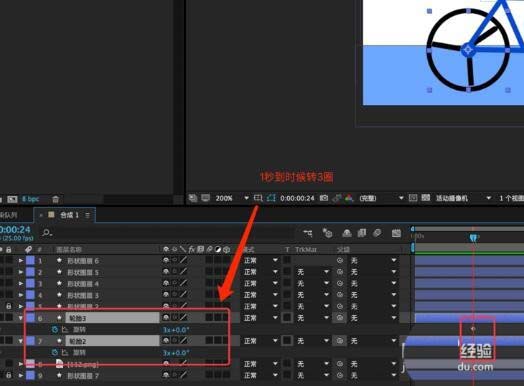Click the always preview this view icon
This screenshot has height=386, width=524.
pos(193,198)
